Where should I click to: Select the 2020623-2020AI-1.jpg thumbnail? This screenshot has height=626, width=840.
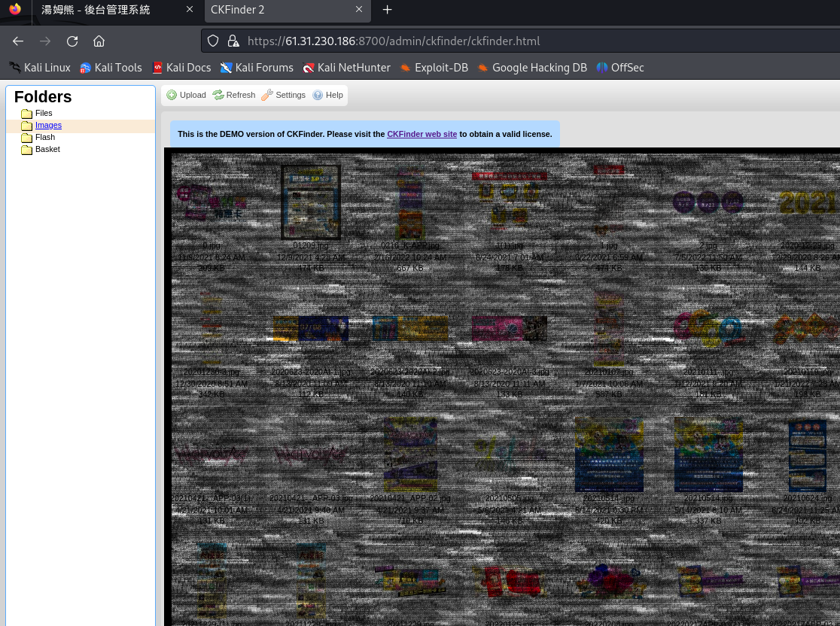tap(311, 328)
